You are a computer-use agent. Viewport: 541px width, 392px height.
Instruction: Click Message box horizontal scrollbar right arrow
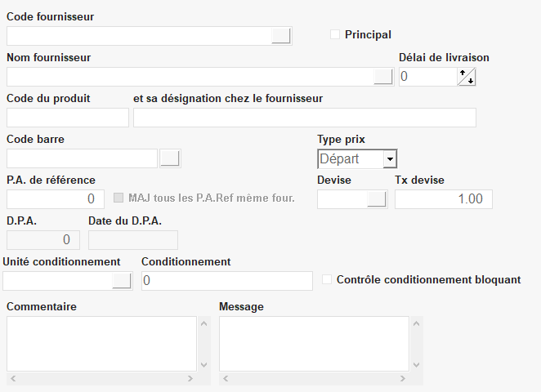pos(403,378)
